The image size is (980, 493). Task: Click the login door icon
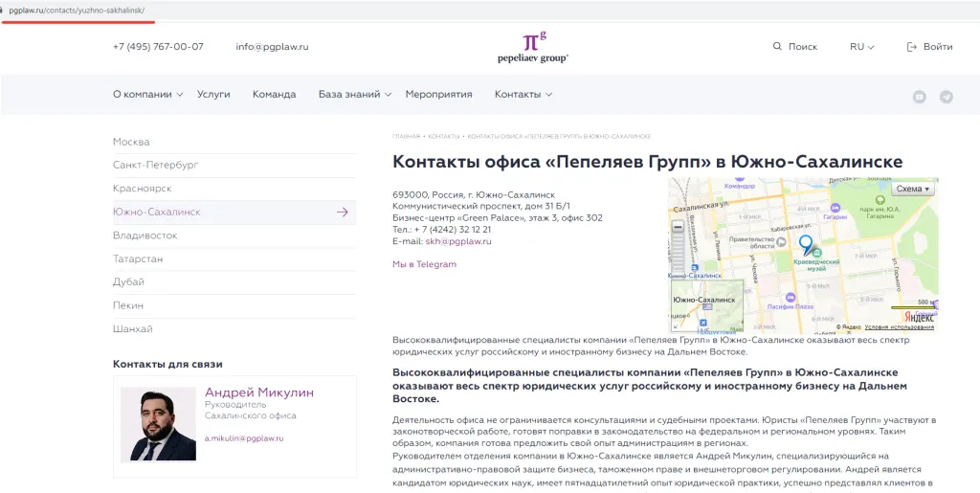(x=912, y=47)
